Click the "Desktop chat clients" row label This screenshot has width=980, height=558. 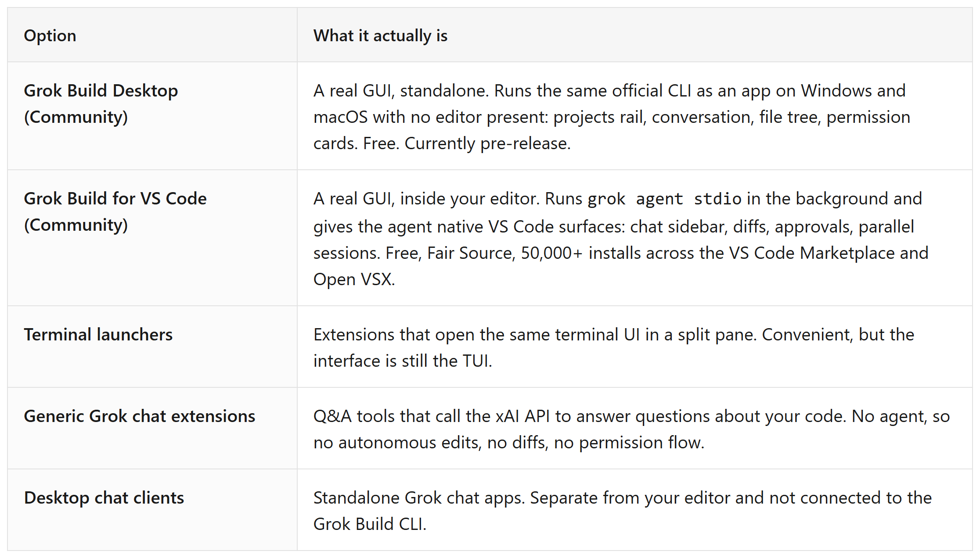pyautogui.click(x=104, y=497)
